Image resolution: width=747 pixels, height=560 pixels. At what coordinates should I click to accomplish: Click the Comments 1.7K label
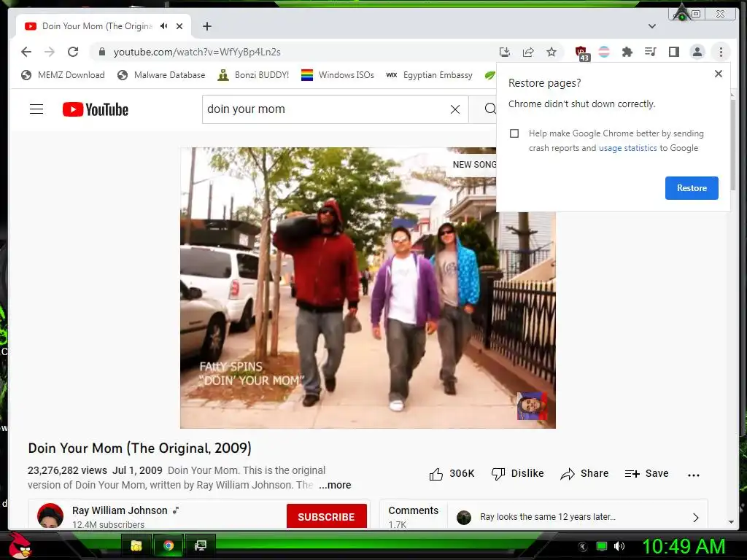pos(413,516)
